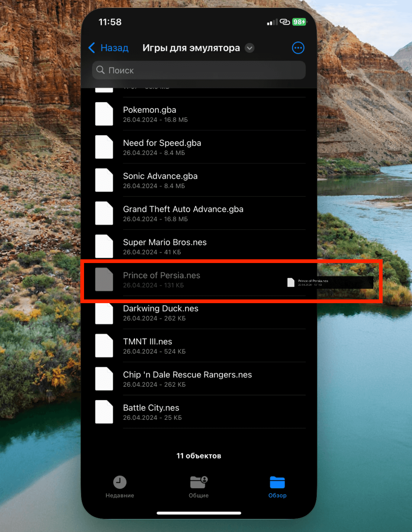Screen dimensions: 412x532
Task: Click the Поиск search field
Action: click(199, 70)
